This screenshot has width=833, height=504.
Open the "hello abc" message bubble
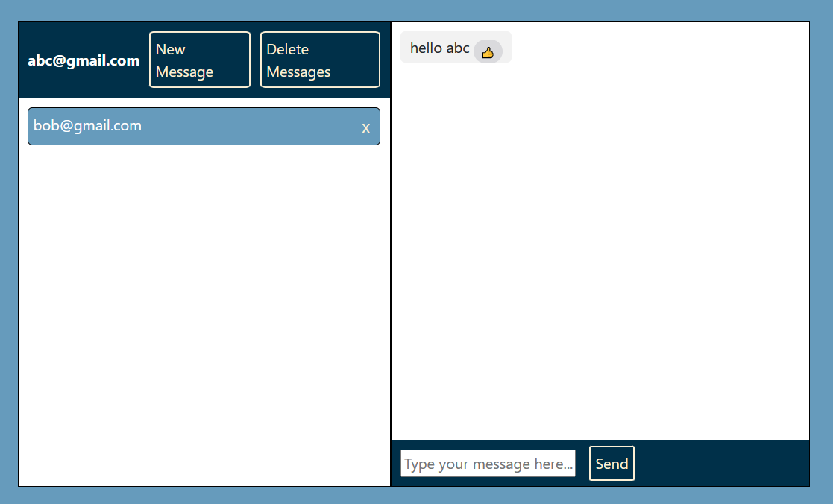[438, 47]
